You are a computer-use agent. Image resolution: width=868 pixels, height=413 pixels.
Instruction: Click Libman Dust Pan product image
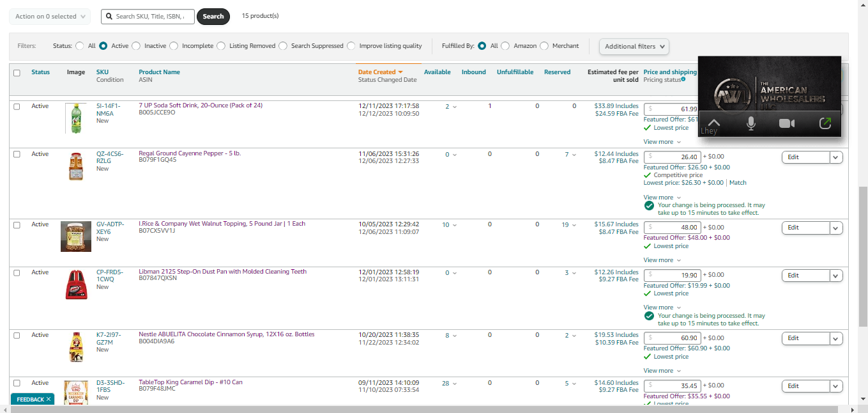tap(76, 284)
